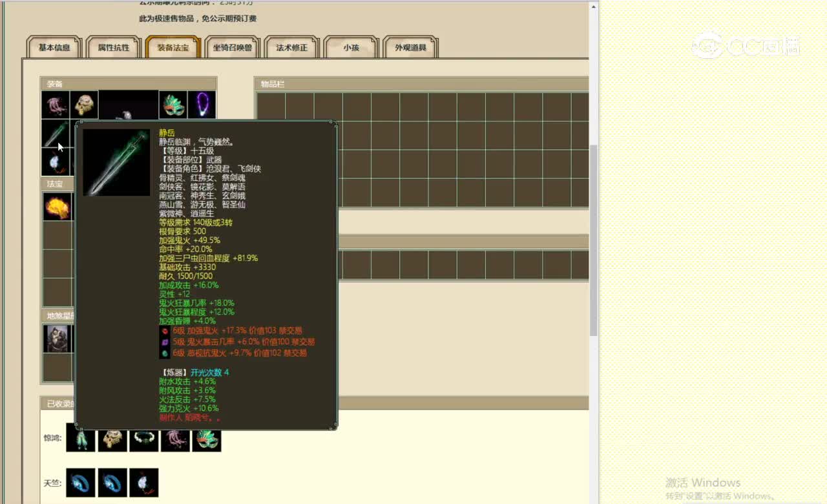This screenshot has width=827, height=504.
Task: Click the teal gem icon for 忽视抗鬼火
Action: coord(165,353)
